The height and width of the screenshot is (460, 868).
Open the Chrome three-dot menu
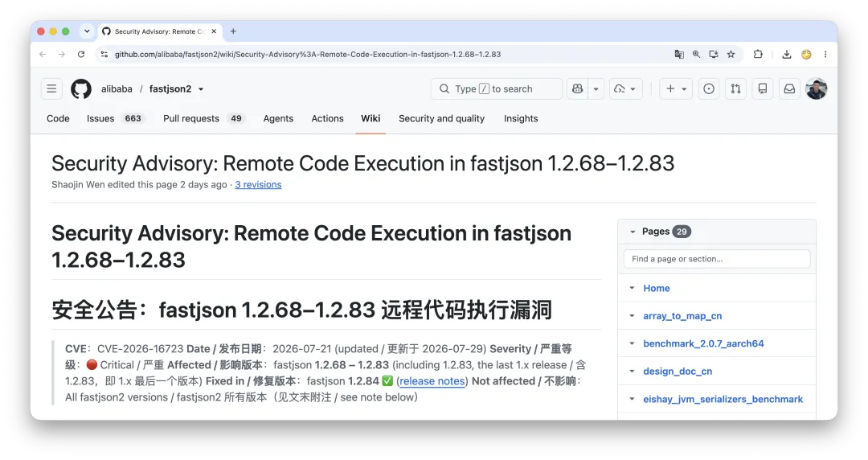pos(825,55)
